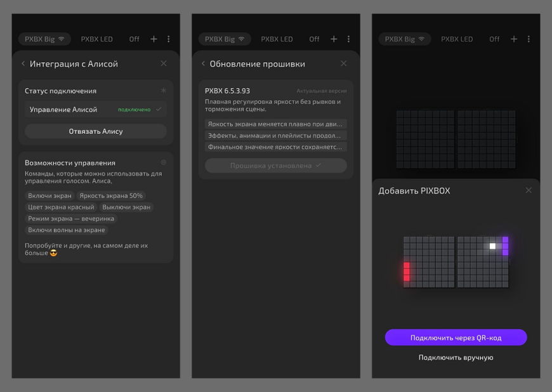This screenshot has width=552, height=392.
Task: Click the Wi-Fi icon in right screen PXBX Big tab
Action: [x=421, y=39]
